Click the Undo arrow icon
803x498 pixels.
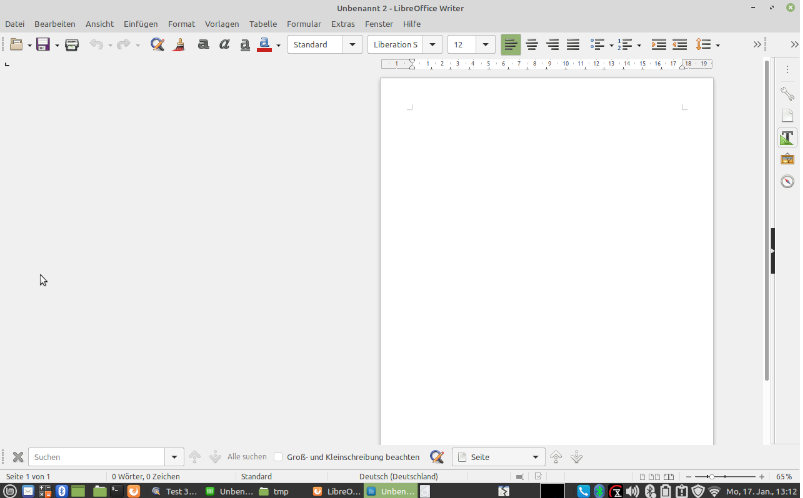coord(96,45)
